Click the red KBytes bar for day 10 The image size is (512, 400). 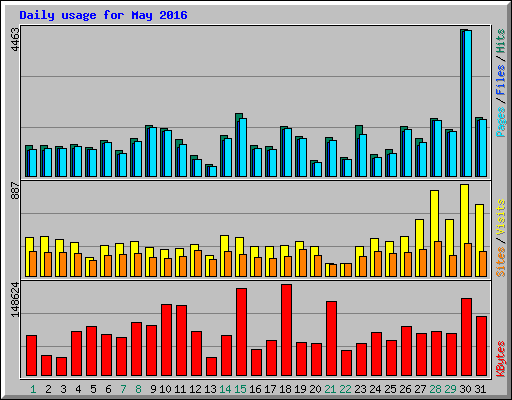(166, 340)
